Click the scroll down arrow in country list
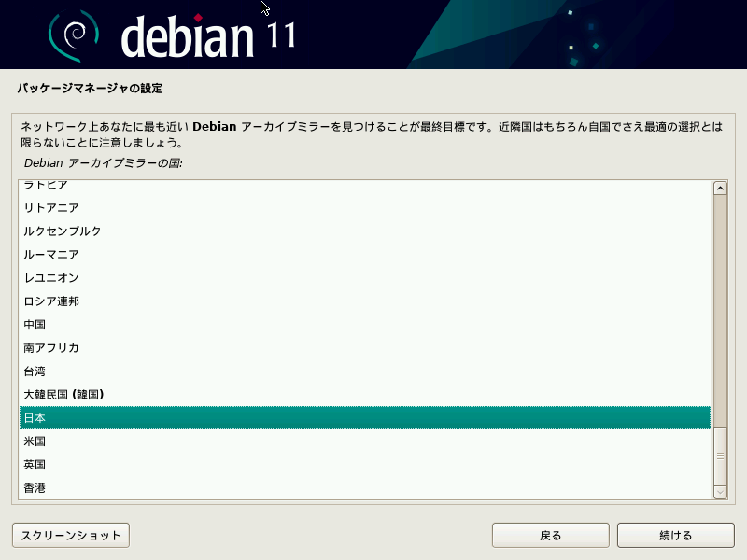Screen dimensions: 747x560 (720, 492)
